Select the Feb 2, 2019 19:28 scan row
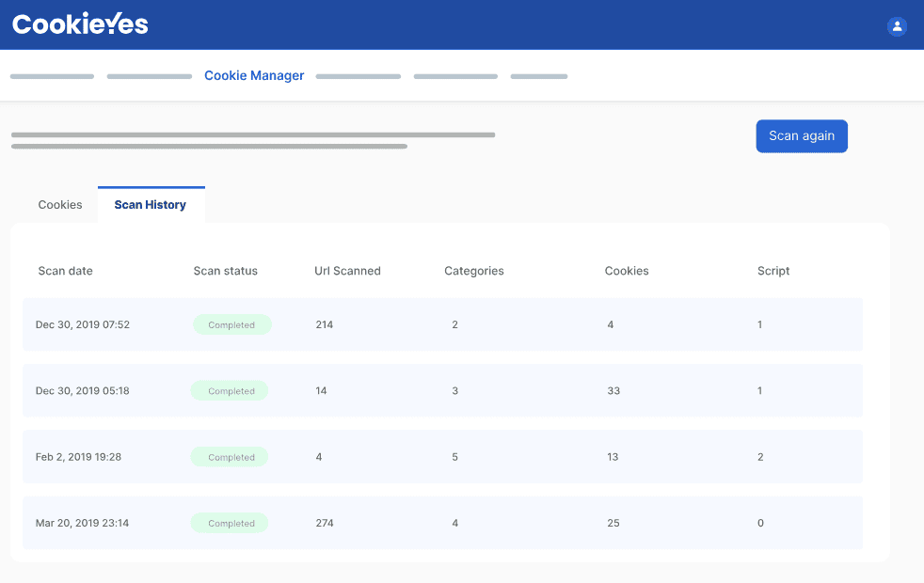 click(x=442, y=456)
